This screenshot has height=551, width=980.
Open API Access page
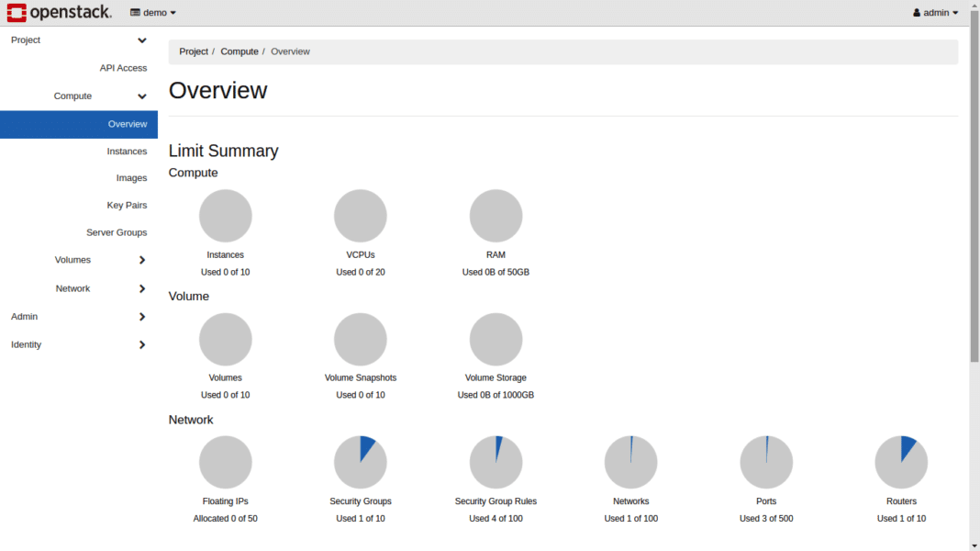click(123, 68)
